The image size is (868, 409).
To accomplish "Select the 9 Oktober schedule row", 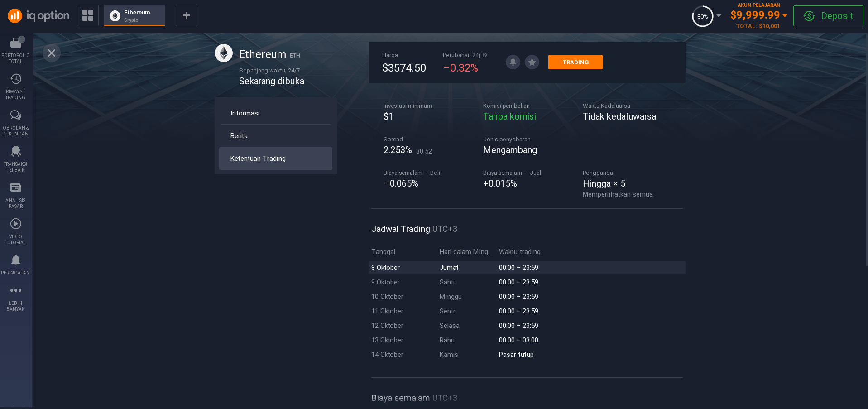I will tap(527, 282).
